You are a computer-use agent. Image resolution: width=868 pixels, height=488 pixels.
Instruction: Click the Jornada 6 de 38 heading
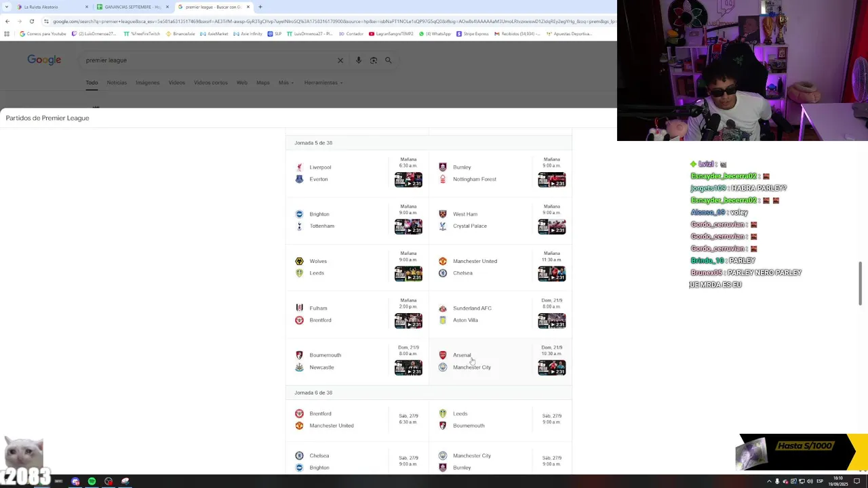313,393
